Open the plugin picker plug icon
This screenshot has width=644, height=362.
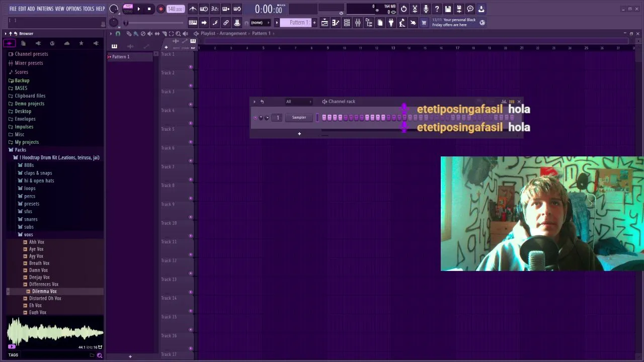point(391,23)
